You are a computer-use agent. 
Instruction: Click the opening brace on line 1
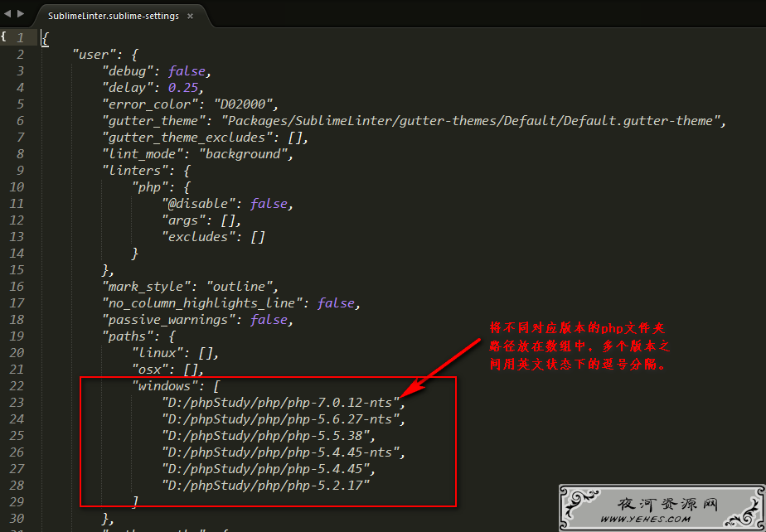click(x=45, y=38)
